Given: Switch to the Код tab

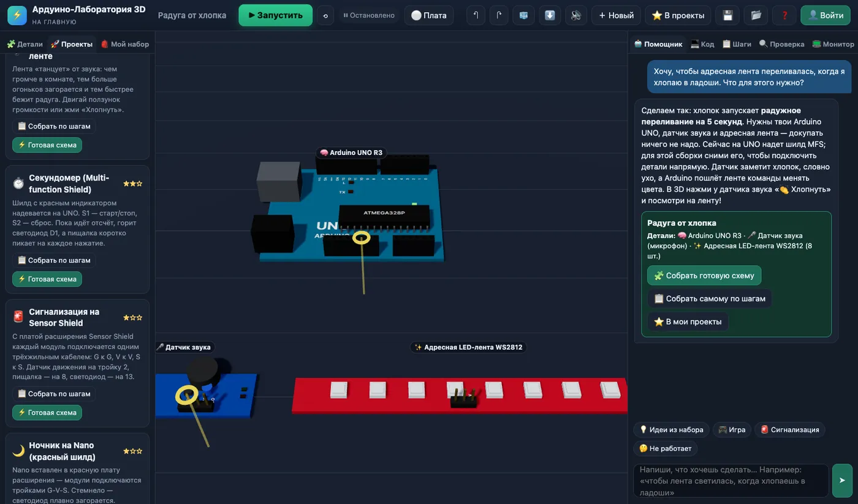Looking at the screenshot, I should [x=702, y=44].
